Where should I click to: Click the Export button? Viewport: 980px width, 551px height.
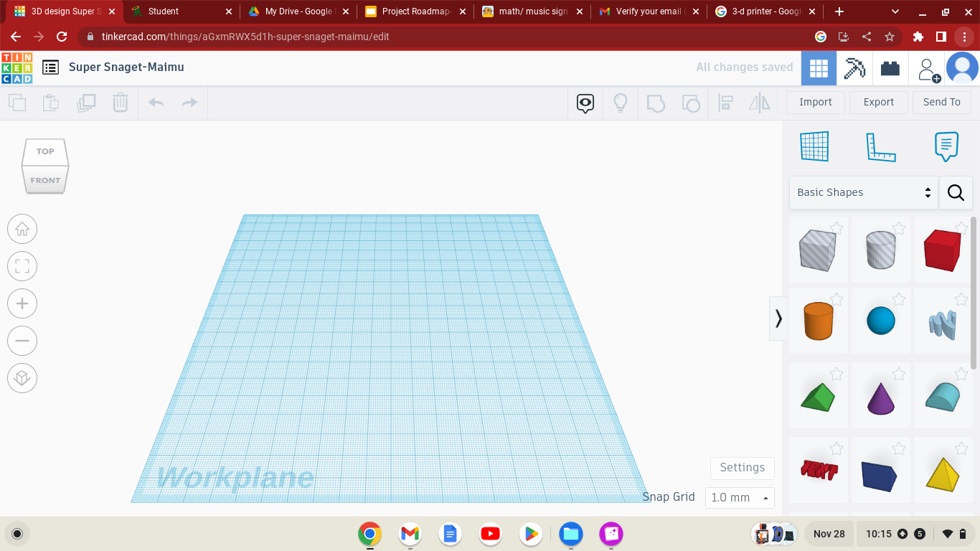click(x=878, y=102)
